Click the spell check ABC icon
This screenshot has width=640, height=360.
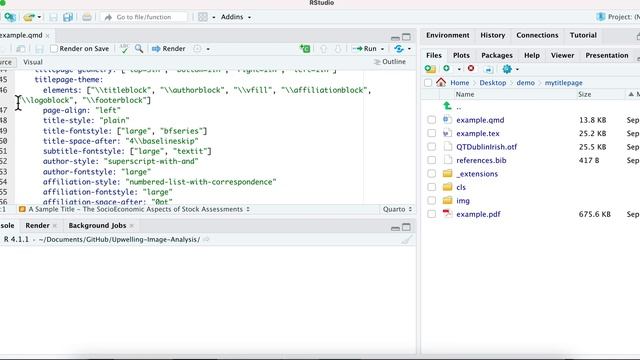click(124, 49)
